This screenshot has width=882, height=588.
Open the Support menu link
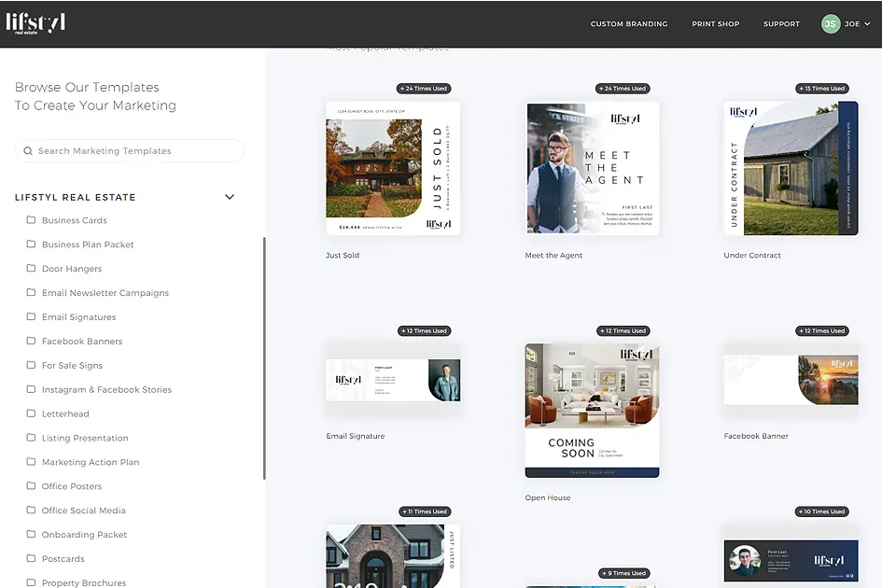[x=781, y=24]
